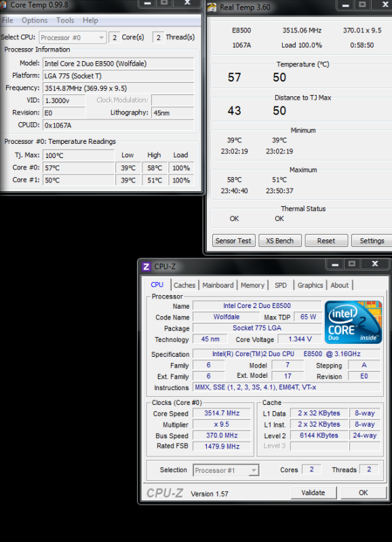Click the Code Name value Wolfdale in CPU-Z
The height and width of the screenshot is (542, 392).
coord(226,317)
